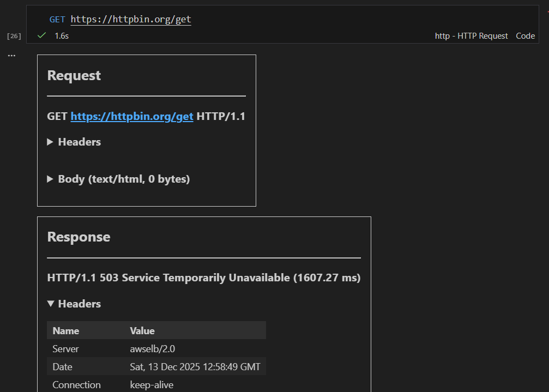Click the HTTP/1.1 text in the request line

221,116
